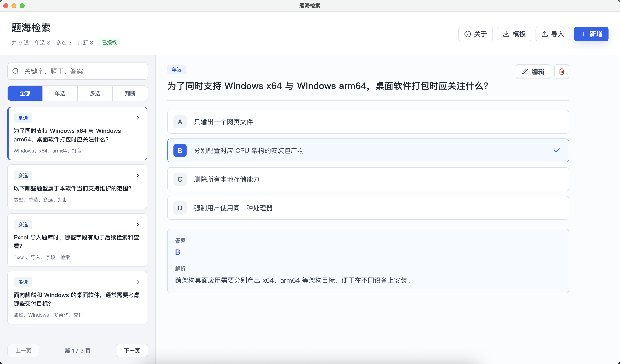Click the 单选 tag above the question title
Viewport: 620px width, 364px height.
point(177,69)
